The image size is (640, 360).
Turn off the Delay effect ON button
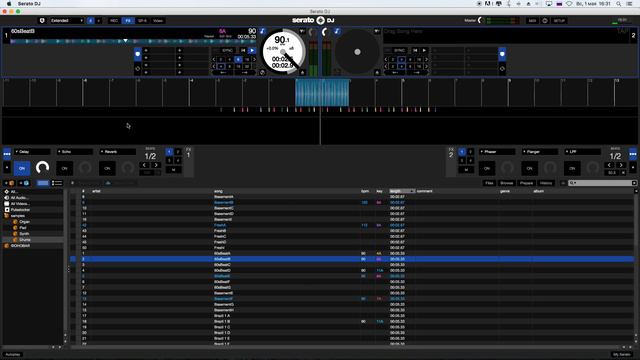pyautogui.click(x=22, y=168)
